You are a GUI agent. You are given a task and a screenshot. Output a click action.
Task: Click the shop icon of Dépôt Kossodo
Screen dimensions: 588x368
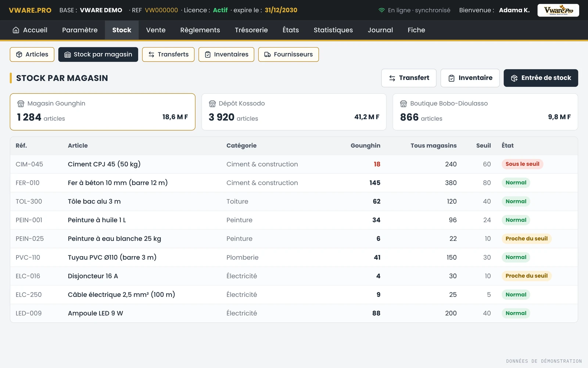click(x=212, y=104)
